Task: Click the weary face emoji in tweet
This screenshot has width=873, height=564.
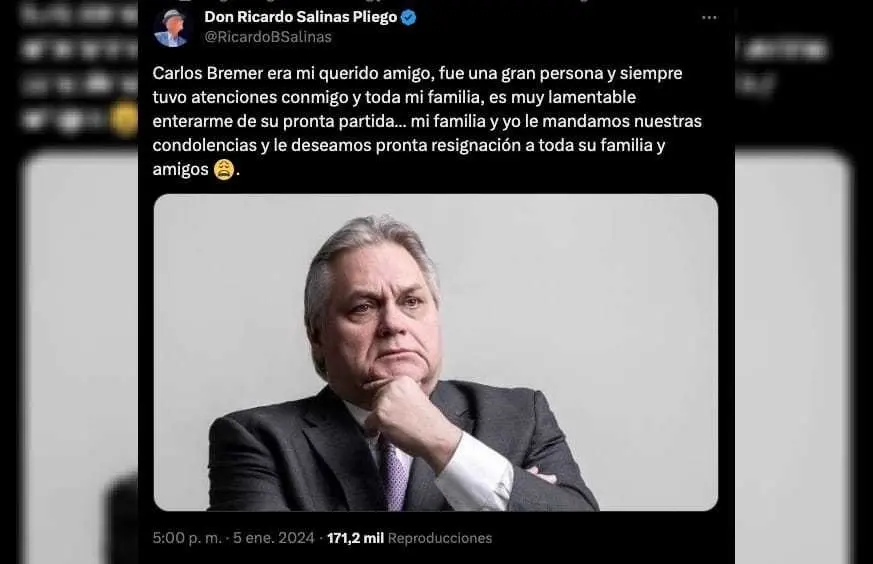Action: [x=225, y=170]
